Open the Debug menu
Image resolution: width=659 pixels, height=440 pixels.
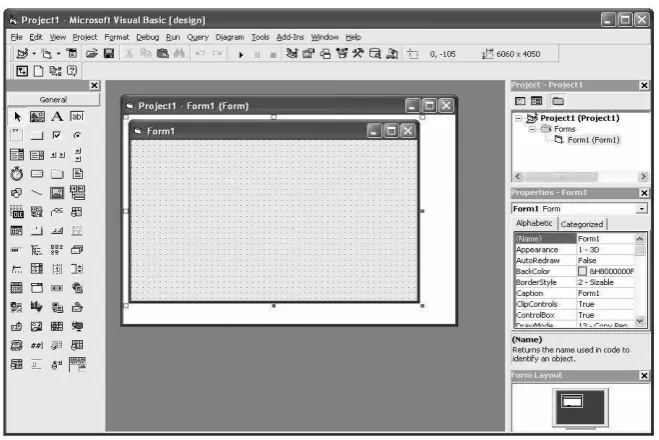[148, 37]
